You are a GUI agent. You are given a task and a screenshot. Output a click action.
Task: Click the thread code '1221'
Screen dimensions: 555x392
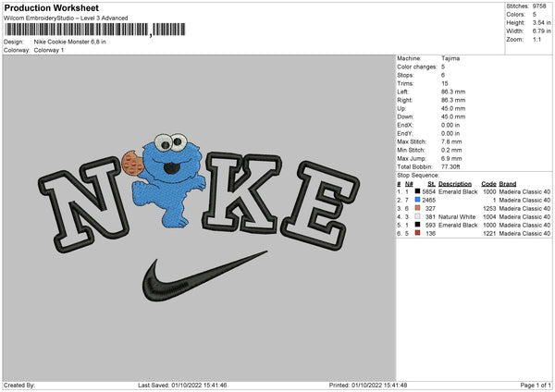[x=489, y=234]
